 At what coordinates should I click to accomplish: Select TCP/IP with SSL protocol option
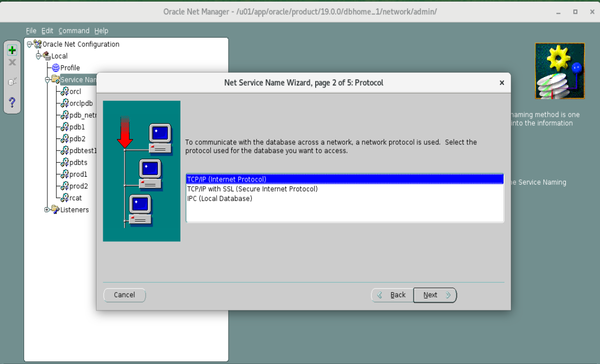pos(345,189)
